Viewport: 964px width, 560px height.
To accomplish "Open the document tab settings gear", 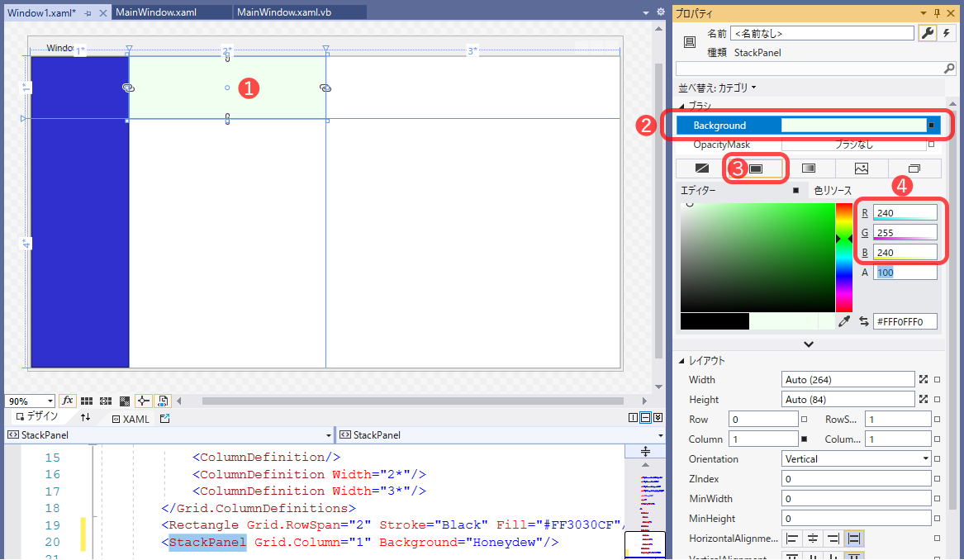I will [660, 12].
